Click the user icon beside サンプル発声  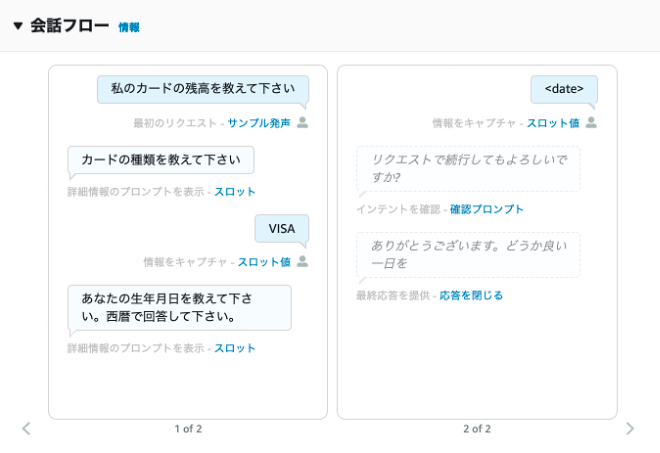303,123
